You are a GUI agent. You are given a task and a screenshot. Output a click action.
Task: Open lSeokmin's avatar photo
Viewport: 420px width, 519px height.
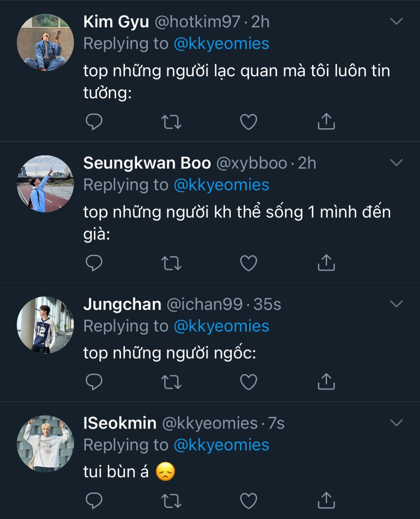tap(45, 443)
